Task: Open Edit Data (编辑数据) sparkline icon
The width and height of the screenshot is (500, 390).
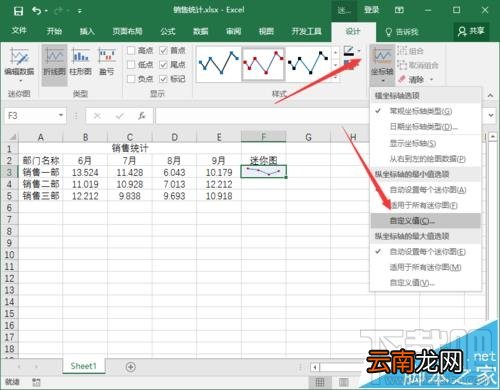Action: click(19, 56)
